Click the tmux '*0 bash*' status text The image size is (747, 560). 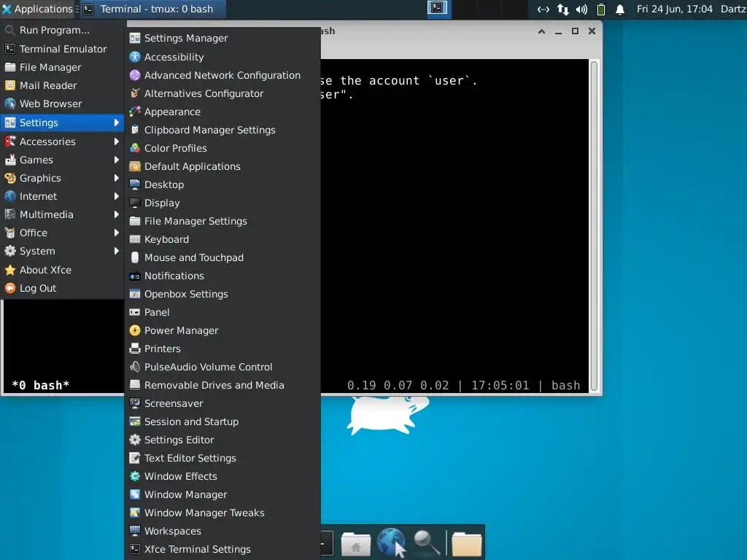coord(41,385)
